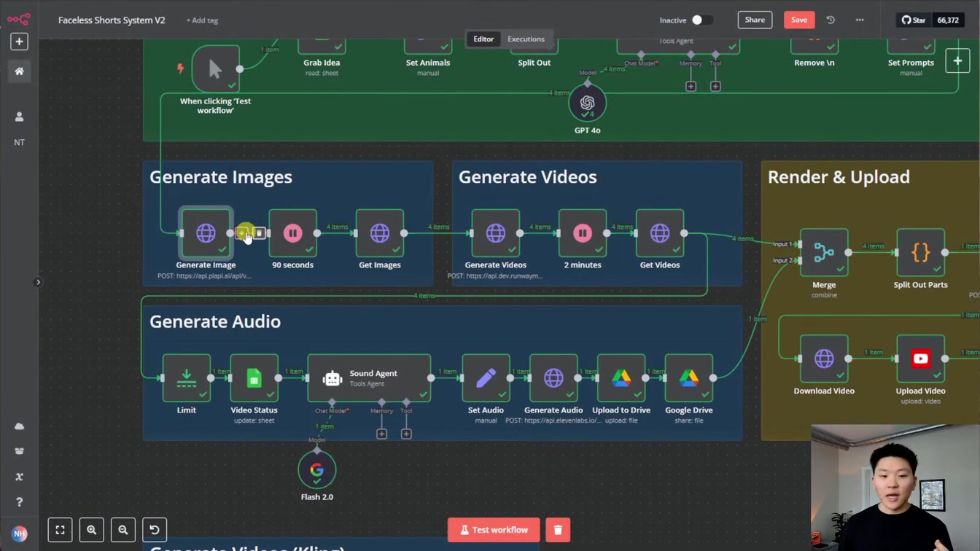This screenshot has width=980, height=551.
Task: Open the Video Status sheets node
Action: coord(254,378)
